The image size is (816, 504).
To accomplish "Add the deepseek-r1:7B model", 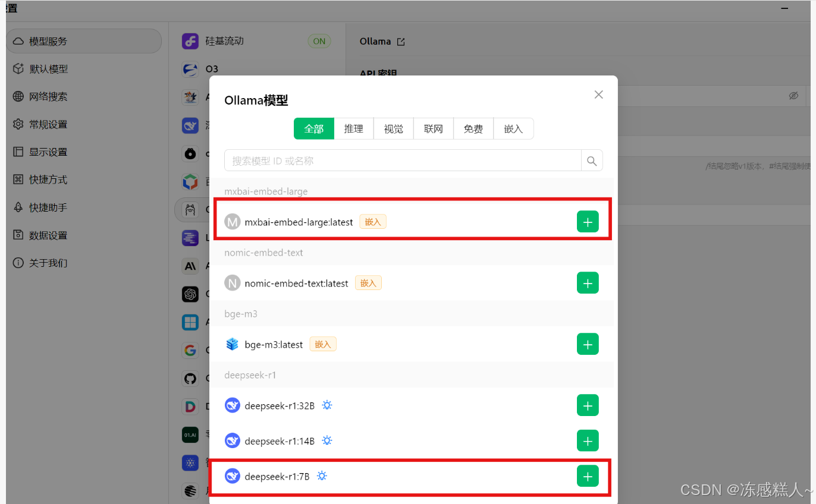I will pos(588,476).
